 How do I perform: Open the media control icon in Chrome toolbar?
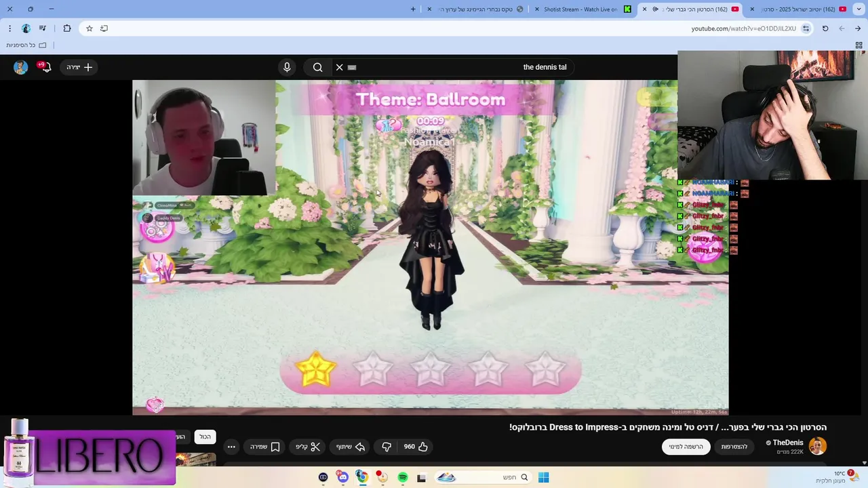[x=43, y=28]
